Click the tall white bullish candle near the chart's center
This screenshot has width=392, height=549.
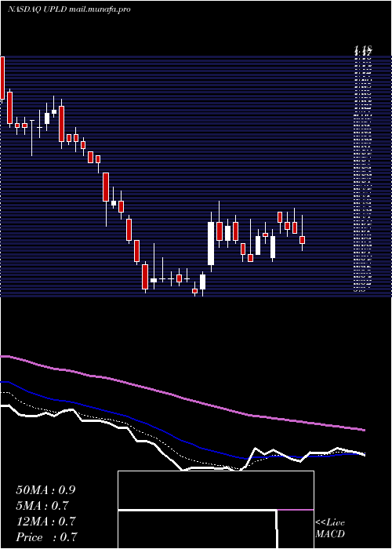[211, 243]
